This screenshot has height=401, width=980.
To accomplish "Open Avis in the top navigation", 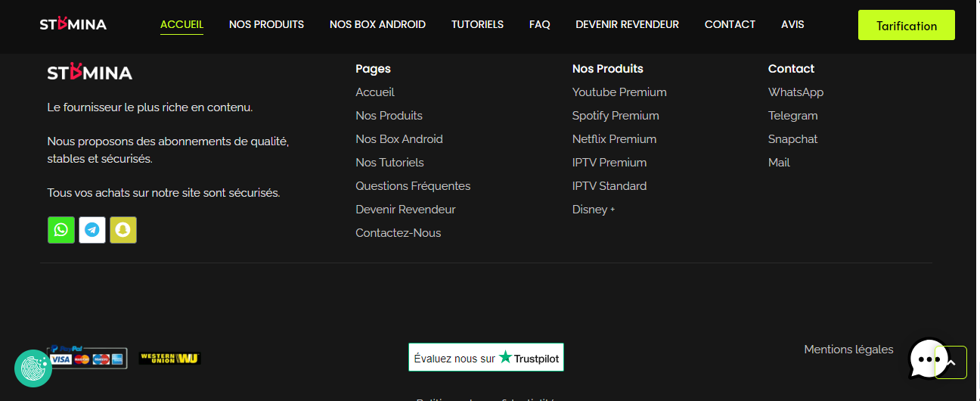I will tap(792, 24).
